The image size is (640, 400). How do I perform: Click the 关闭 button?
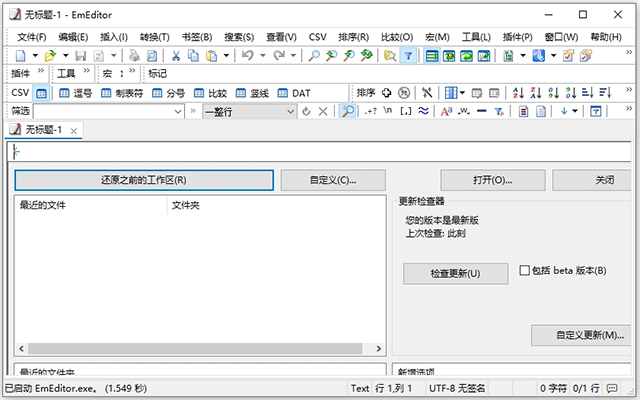pos(592,180)
